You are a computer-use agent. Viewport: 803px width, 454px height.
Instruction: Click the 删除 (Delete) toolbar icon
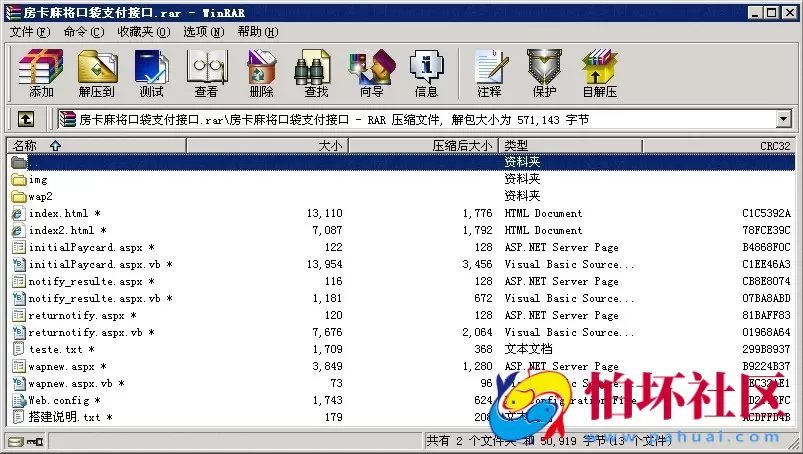[261, 67]
